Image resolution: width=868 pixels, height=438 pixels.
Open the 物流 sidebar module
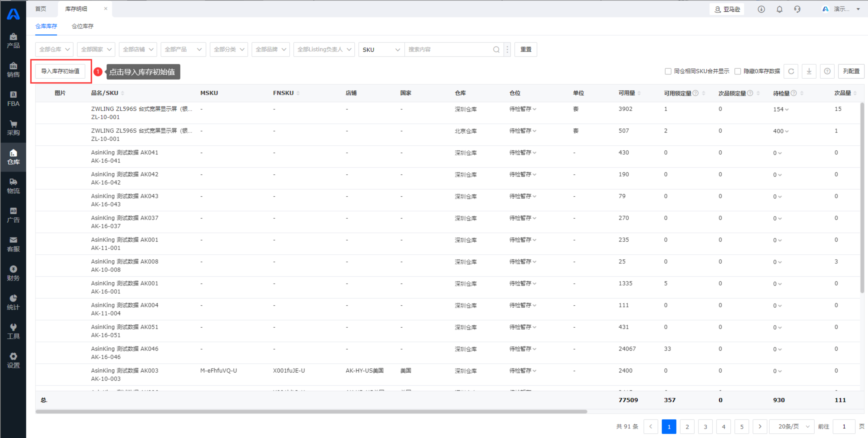[x=13, y=186]
